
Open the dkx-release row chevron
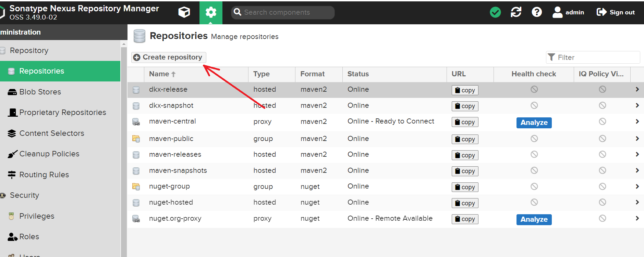pos(637,89)
